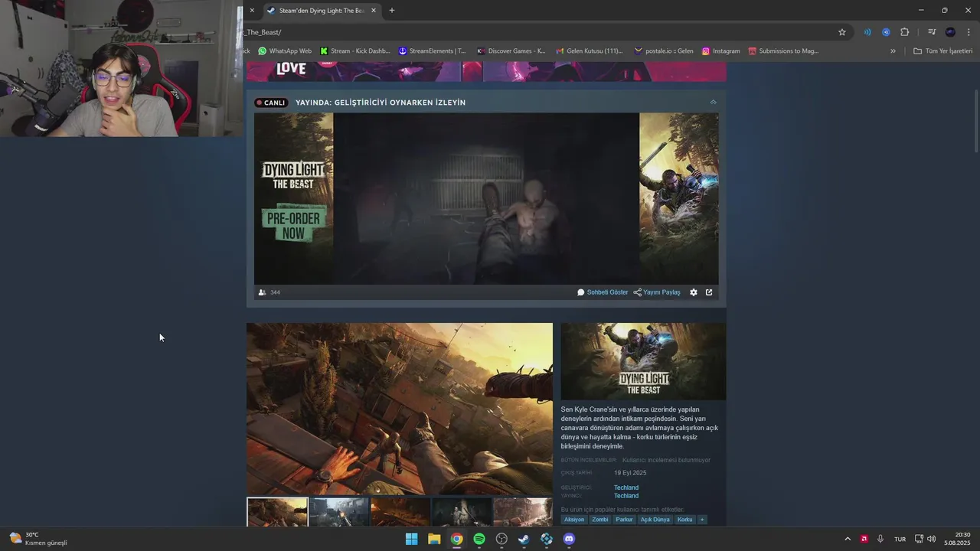Expand the hidden bookmarks chevron
The width and height of the screenshot is (980, 551).
point(893,51)
